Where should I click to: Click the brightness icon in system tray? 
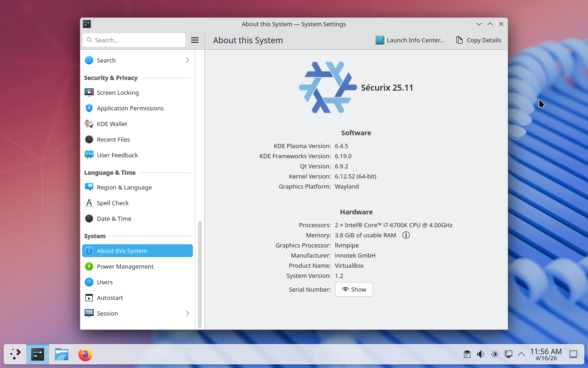coord(494,354)
